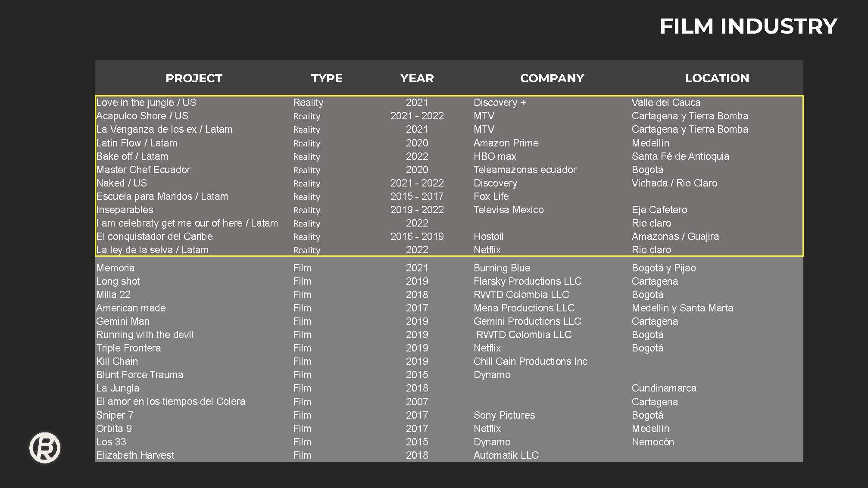The image size is (868, 488).
Task: Click 'Cundinamarca' location
Action: (x=664, y=388)
